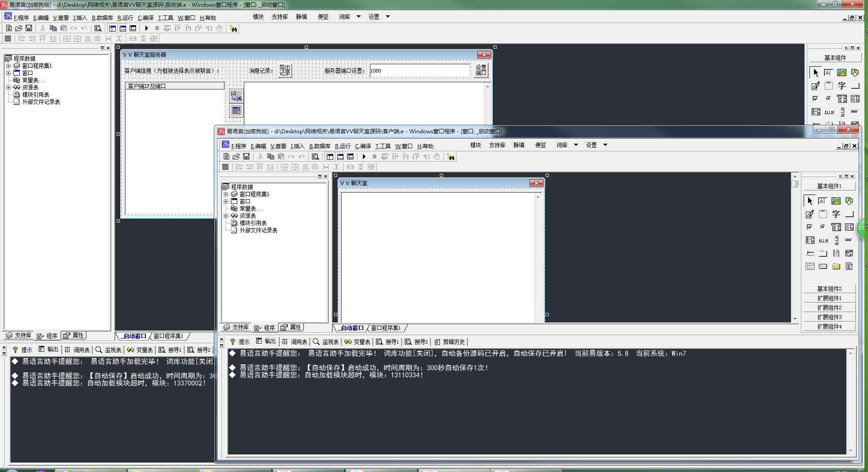Expand 窗口程序集1 node in client tree
868x472 pixels.
point(226,194)
